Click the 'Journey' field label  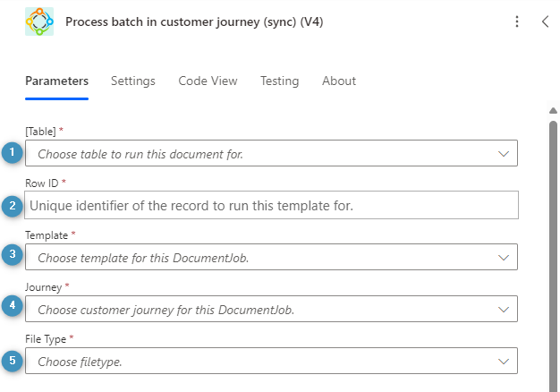coord(43,287)
